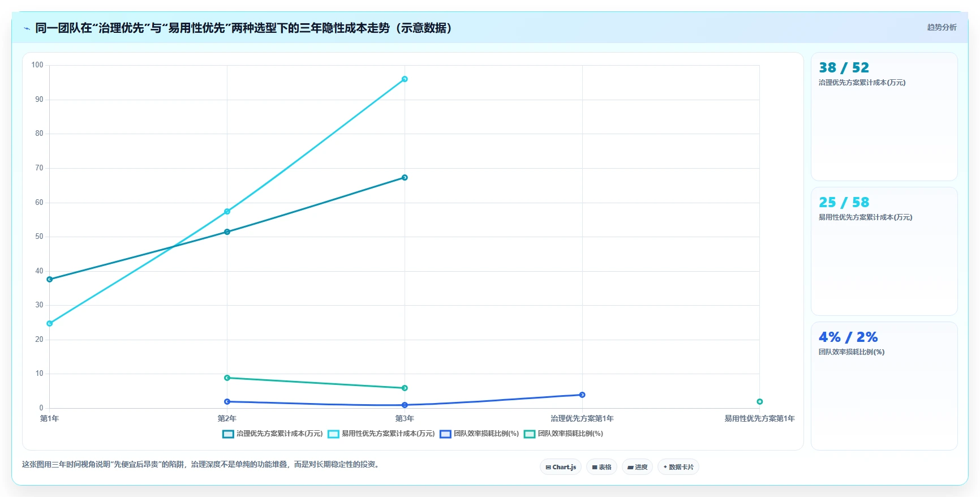Screen dimensions: 980x497
Task: Click the 38 / 52 stat value
Action: pyautogui.click(x=844, y=68)
